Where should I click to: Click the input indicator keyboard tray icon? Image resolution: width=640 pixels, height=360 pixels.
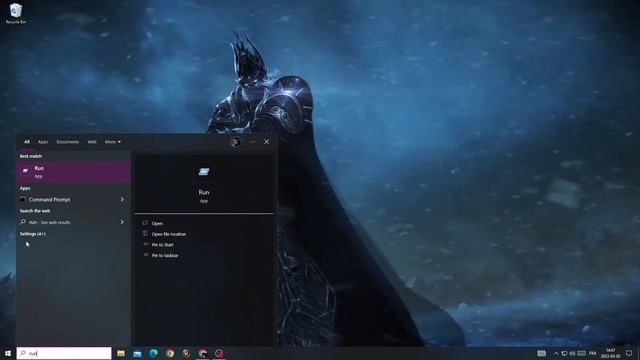582,353
